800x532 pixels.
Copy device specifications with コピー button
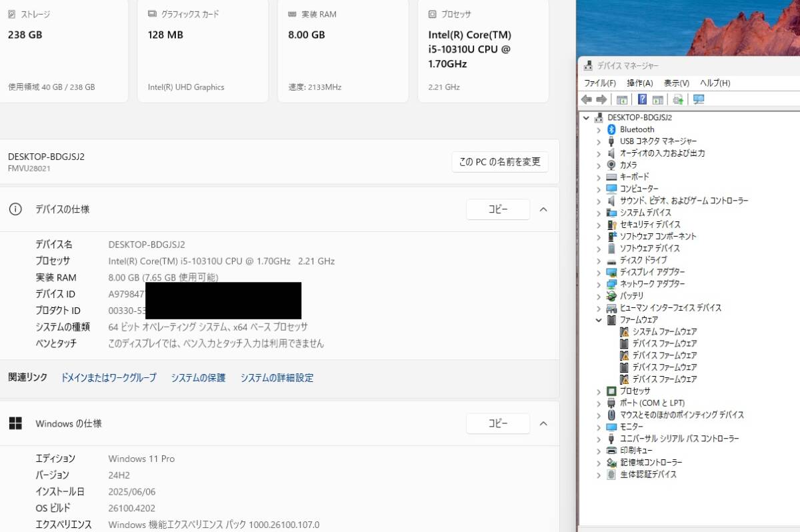tap(498, 209)
